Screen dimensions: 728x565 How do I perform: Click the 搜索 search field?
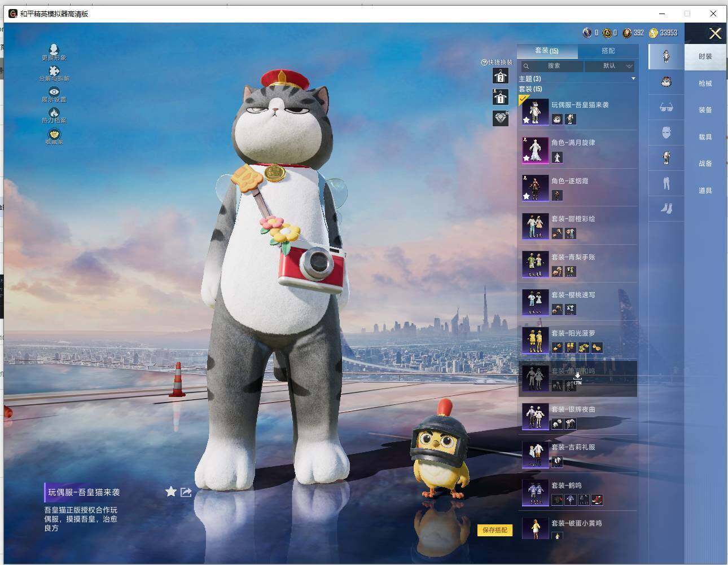click(552, 67)
